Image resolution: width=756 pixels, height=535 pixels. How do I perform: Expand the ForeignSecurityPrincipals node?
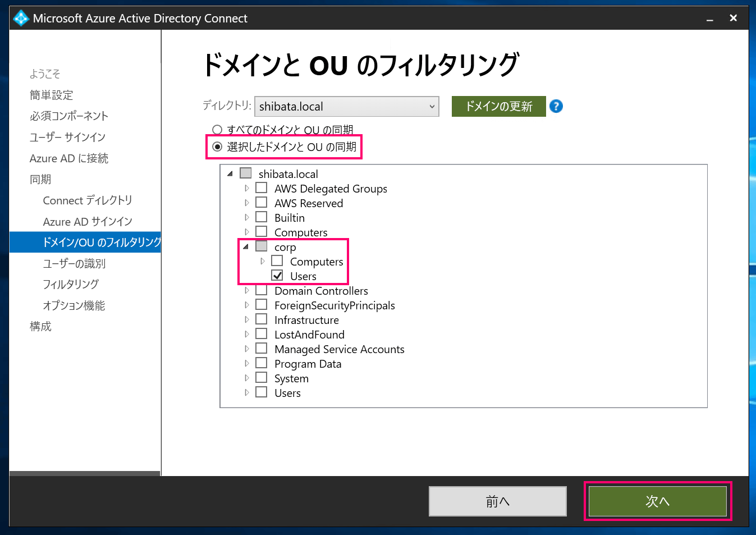pos(246,305)
